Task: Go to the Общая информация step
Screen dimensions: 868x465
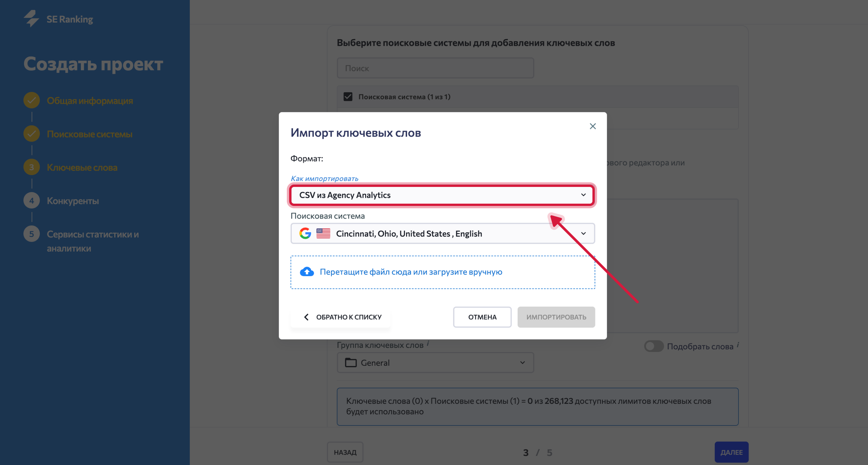Action: [90, 100]
